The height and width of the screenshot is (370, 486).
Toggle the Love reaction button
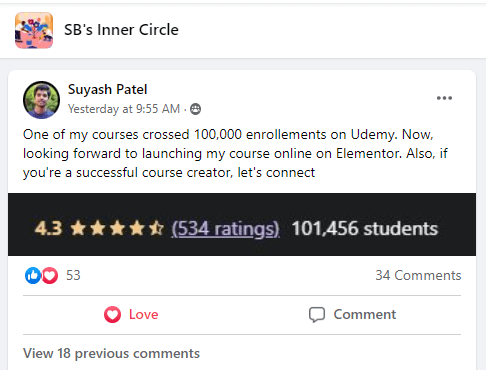[131, 315]
